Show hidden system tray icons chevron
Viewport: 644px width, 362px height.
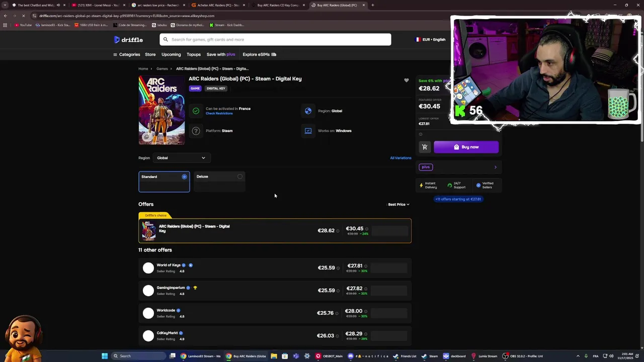coord(578,356)
